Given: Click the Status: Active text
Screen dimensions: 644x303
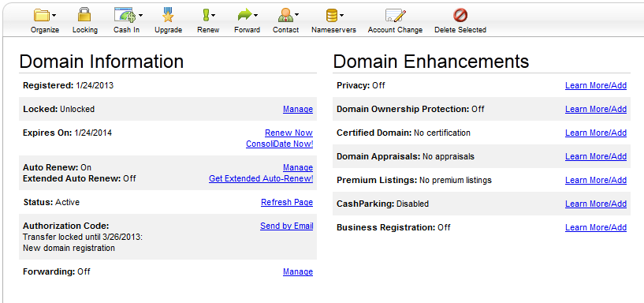Looking at the screenshot, I should (51, 202).
